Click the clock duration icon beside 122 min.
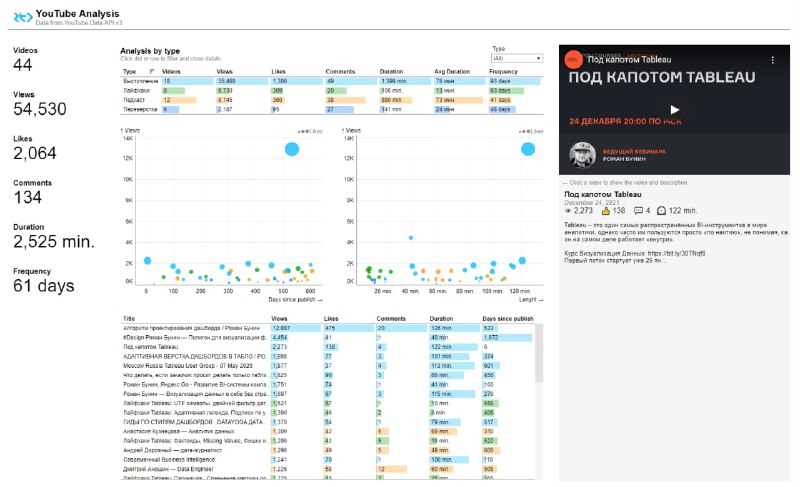This screenshot has width=800, height=487. point(661,211)
